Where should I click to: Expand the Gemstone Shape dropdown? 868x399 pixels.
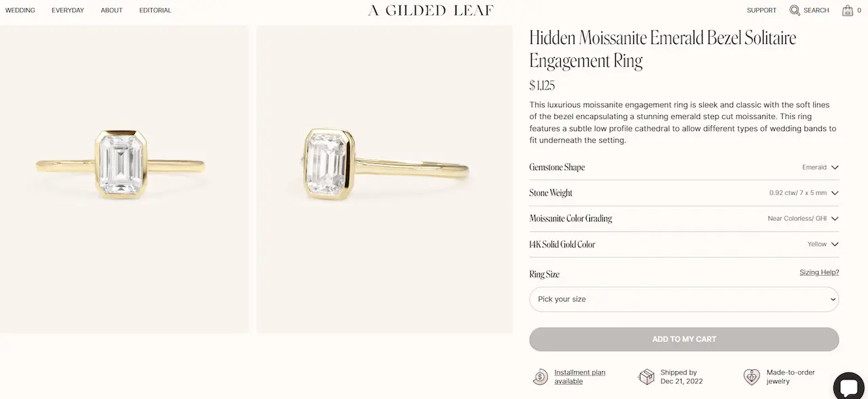(835, 167)
